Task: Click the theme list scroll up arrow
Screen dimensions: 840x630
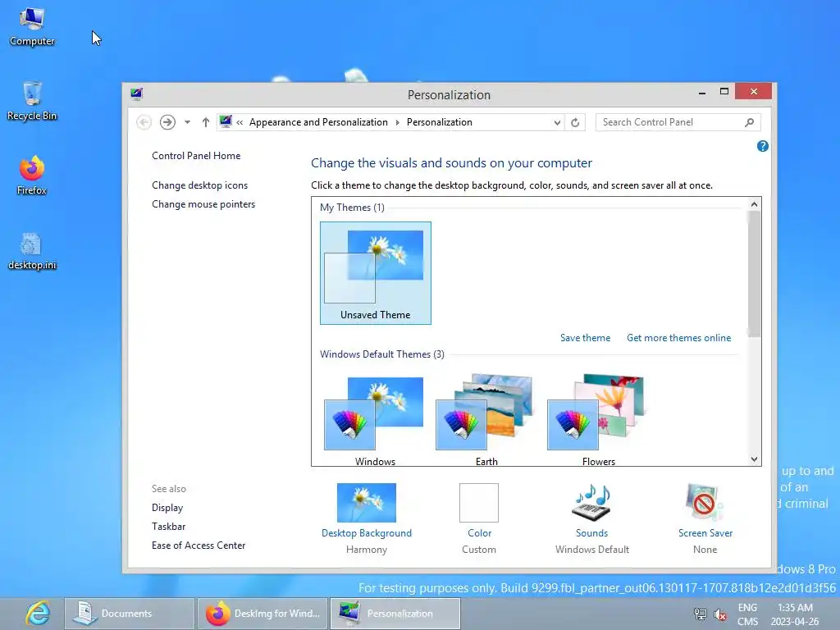Action: click(x=754, y=203)
